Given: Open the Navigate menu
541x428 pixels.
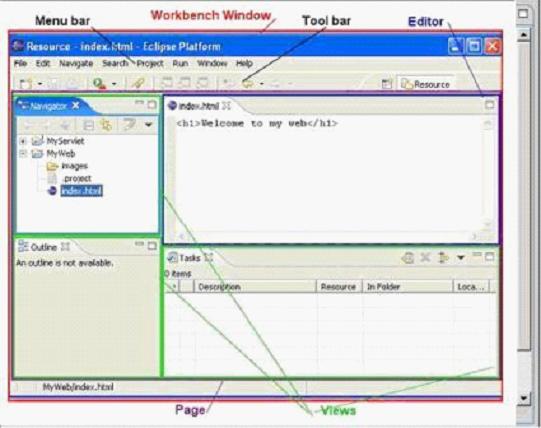Looking at the screenshot, I should (x=76, y=64).
